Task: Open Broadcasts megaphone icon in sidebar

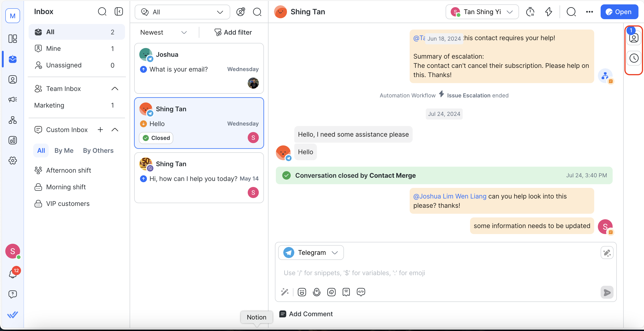Action: [x=12, y=99]
